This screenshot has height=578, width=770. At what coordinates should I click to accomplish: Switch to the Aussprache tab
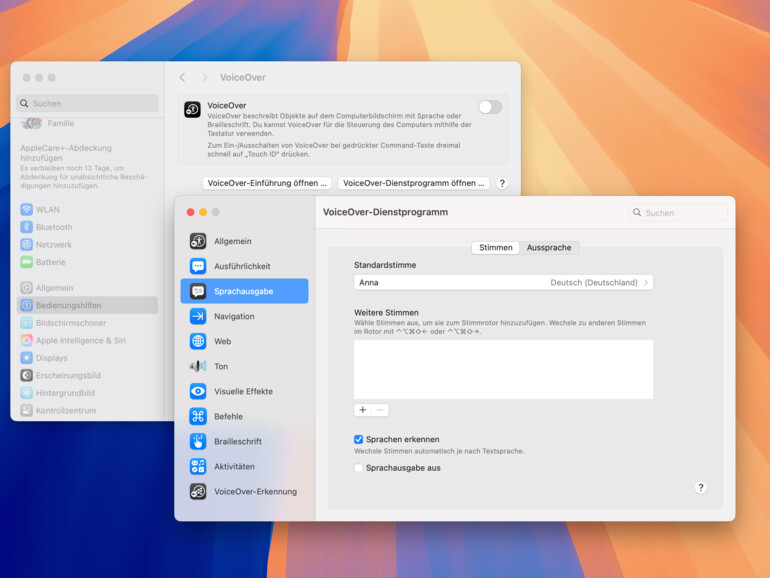(549, 247)
